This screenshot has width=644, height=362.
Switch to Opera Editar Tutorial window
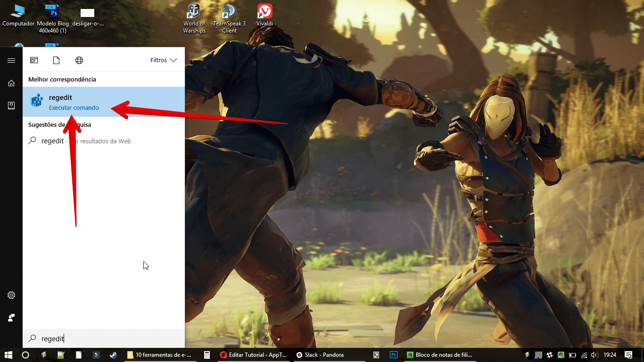(x=253, y=355)
